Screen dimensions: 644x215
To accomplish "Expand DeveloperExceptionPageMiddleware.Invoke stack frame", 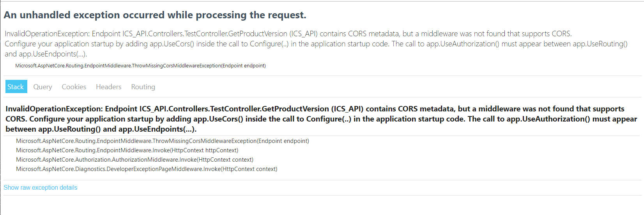I will pos(147,169).
